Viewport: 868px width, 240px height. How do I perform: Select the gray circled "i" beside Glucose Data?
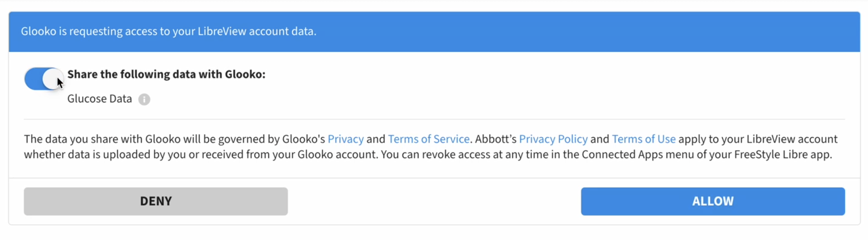[x=144, y=100]
